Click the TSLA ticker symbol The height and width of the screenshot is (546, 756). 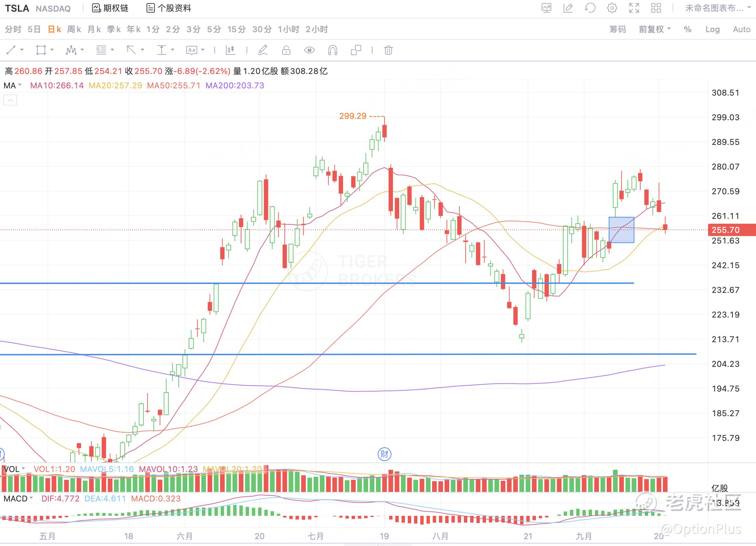click(x=17, y=8)
